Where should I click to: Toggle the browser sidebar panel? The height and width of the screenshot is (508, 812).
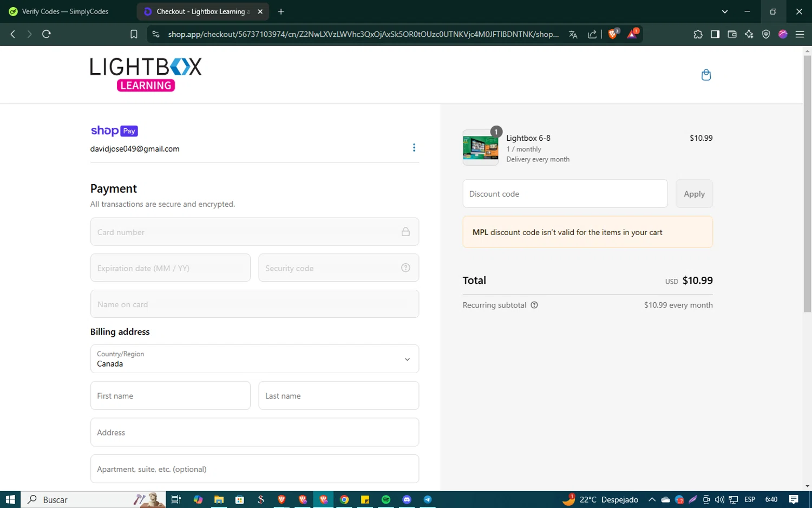pos(715,34)
